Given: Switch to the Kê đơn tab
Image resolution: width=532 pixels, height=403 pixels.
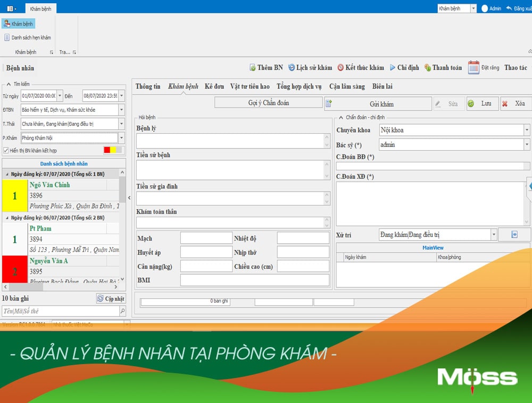Looking at the screenshot, I should pos(214,86).
